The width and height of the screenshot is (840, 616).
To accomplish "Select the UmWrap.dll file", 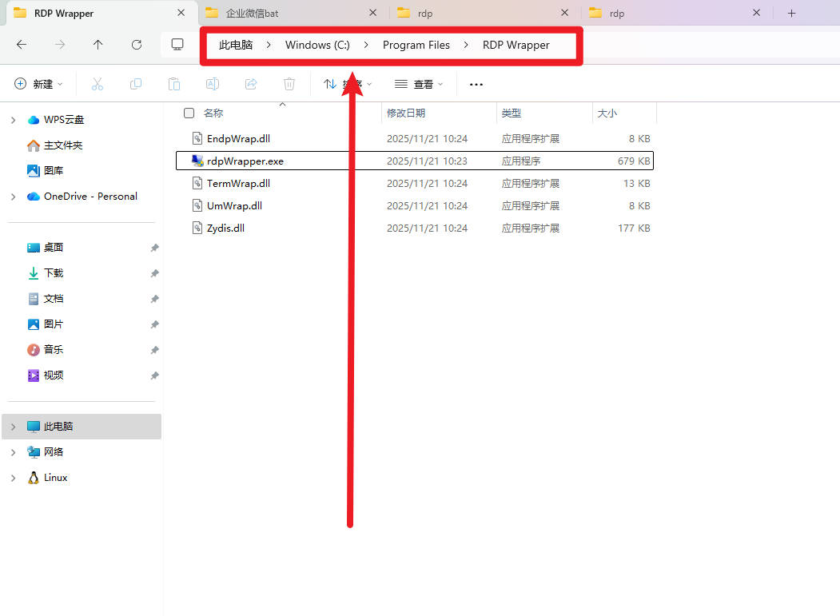I will click(x=415, y=205).
